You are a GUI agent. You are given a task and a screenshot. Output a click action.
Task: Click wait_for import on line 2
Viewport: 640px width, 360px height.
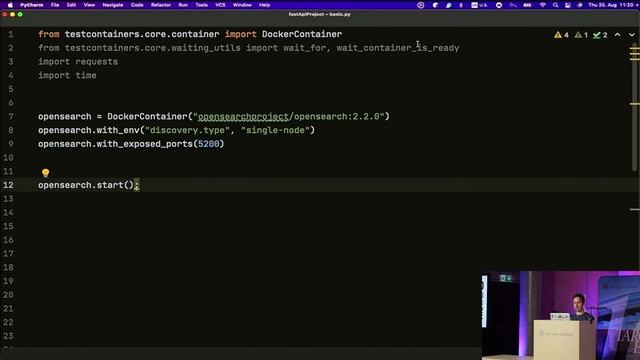click(304, 48)
